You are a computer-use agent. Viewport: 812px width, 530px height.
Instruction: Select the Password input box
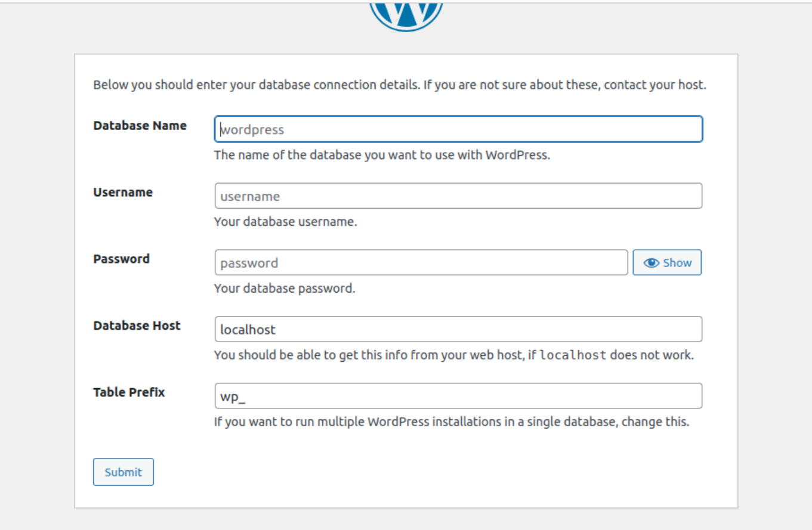point(421,263)
